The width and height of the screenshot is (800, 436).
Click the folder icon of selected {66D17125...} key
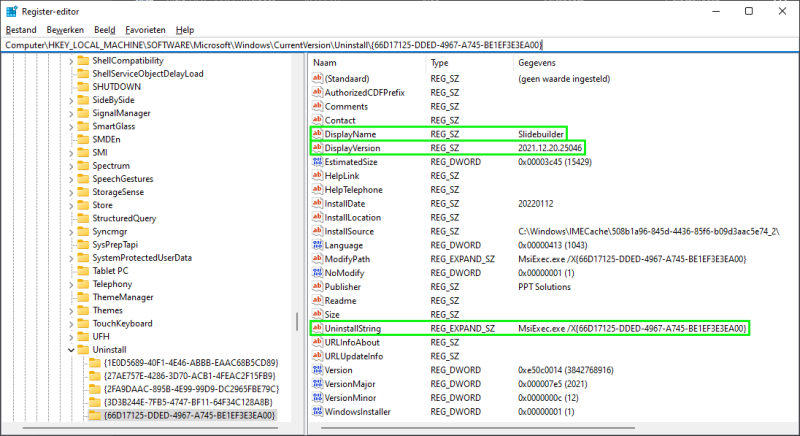(94, 415)
